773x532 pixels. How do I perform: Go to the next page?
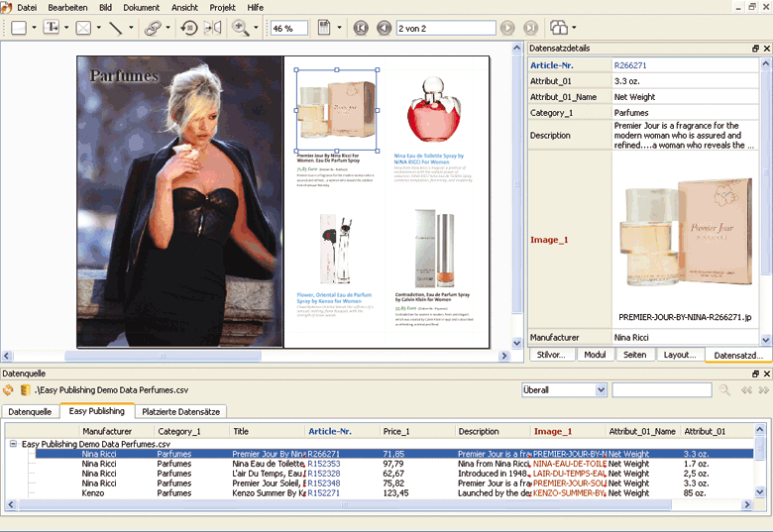(x=507, y=28)
